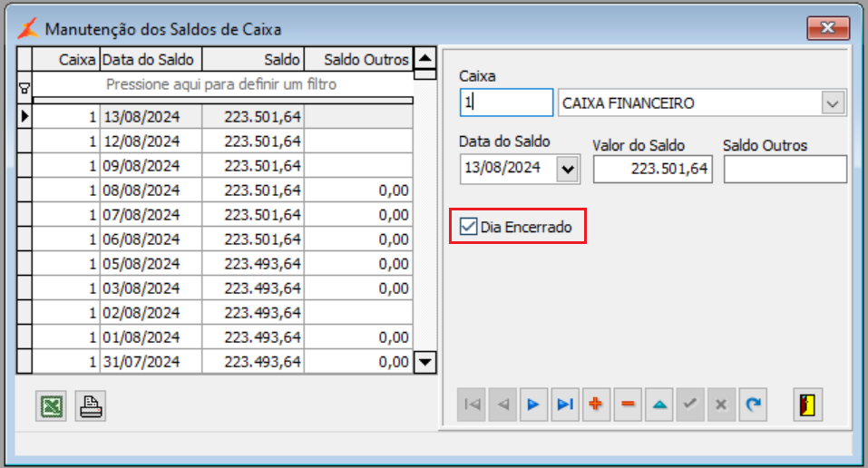
Task: Go to previous record arrow
Action: 502,405
